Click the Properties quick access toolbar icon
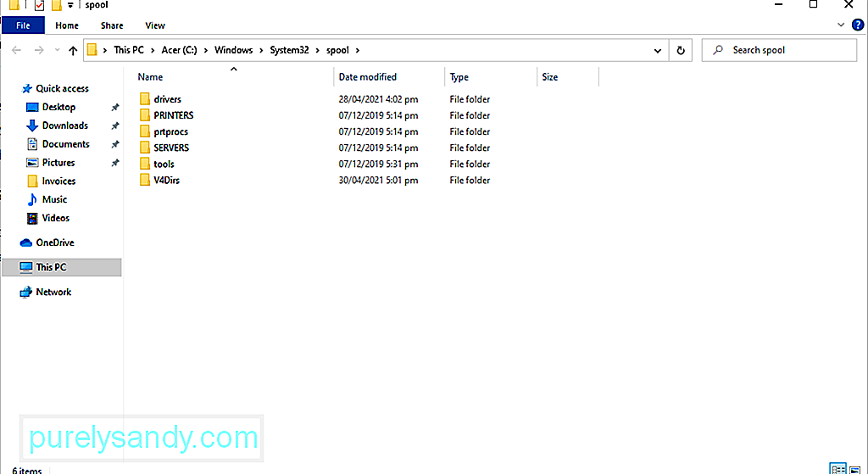868x474 pixels. 39,5
